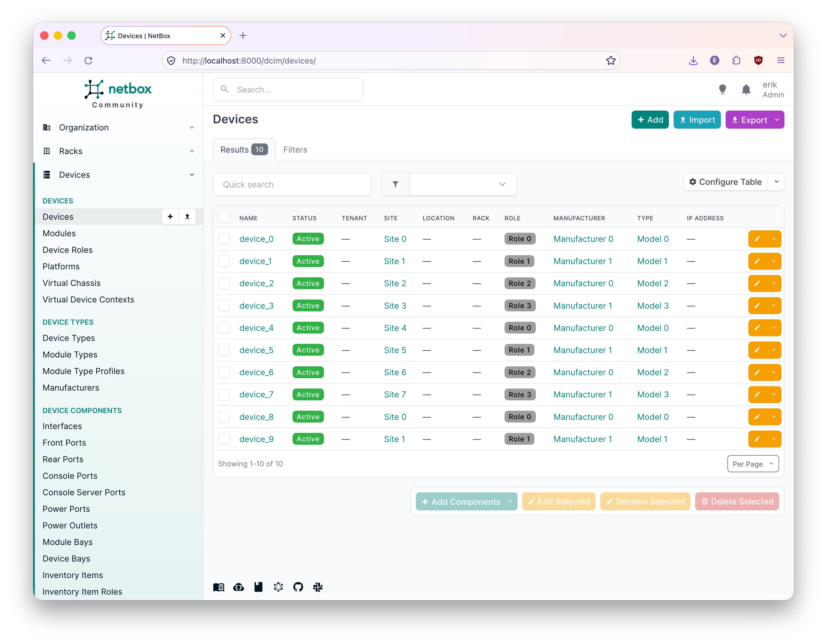The height and width of the screenshot is (644, 827).
Task: Open the Site 7 link
Action: [395, 395]
